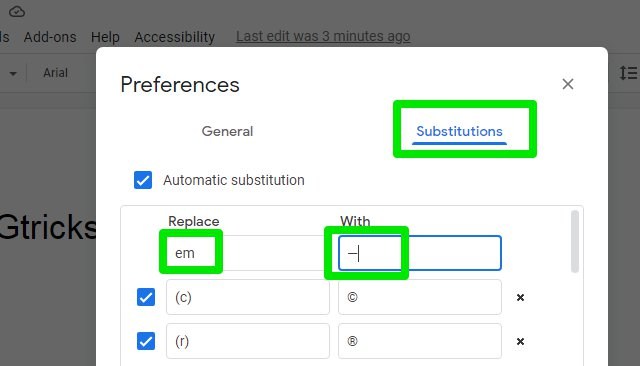Toggle the Automatic substitution checkbox

click(x=143, y=180)
